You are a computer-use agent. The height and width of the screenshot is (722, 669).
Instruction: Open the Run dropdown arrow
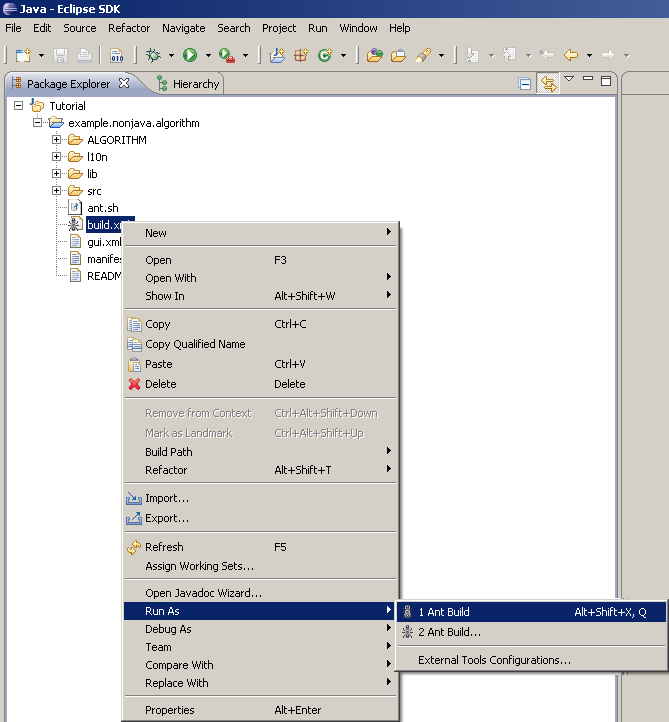(x=208, y=56)
